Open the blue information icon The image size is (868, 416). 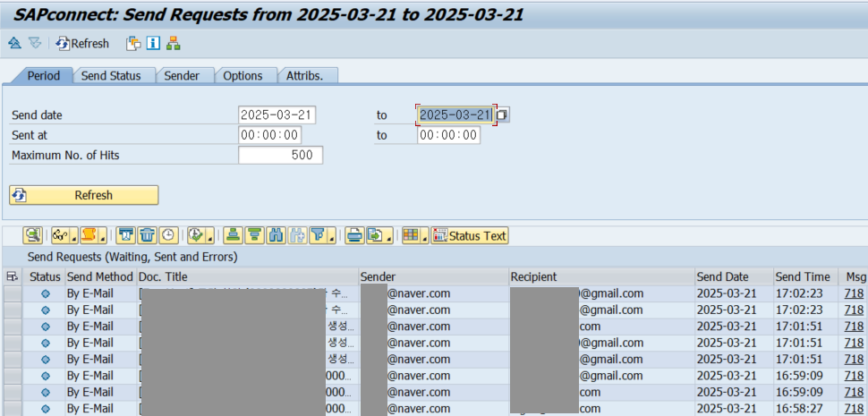[x=153, y=43]
